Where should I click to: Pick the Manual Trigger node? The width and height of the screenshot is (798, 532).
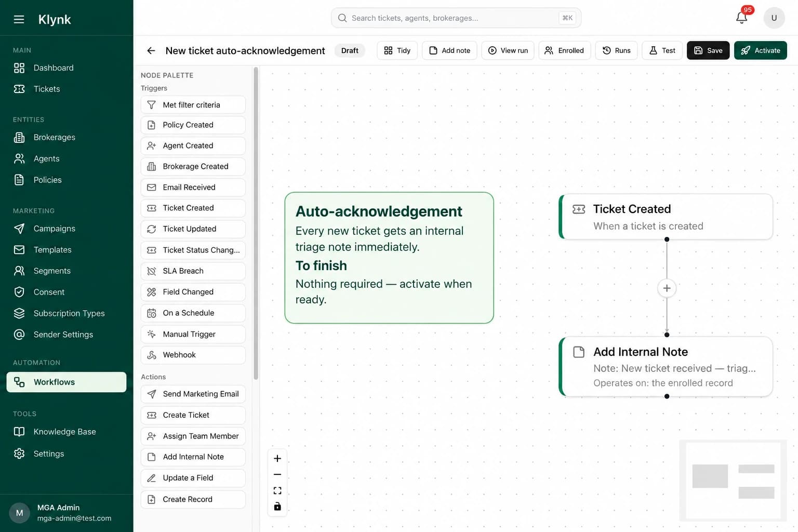point(193,334)
